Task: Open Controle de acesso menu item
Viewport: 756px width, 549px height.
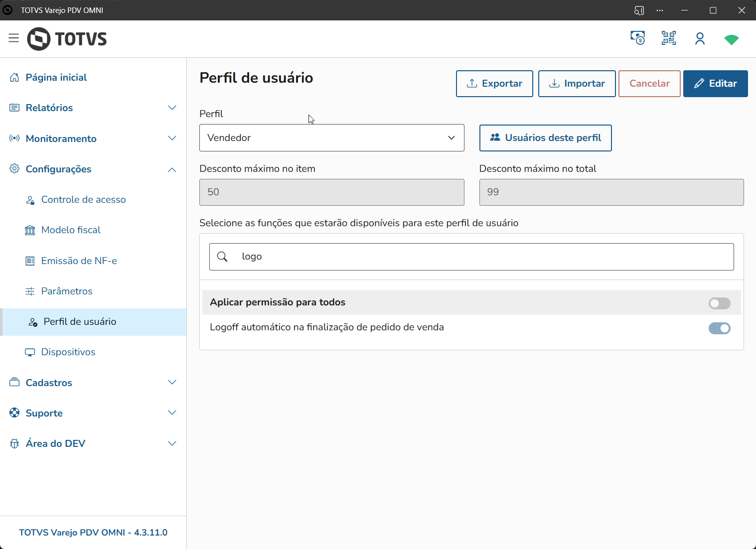Action: point(83,200)
